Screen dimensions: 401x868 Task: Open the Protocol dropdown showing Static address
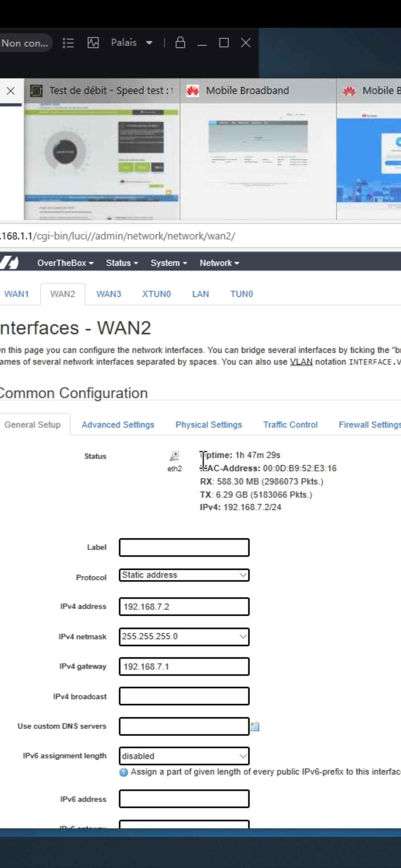(184, 575)
